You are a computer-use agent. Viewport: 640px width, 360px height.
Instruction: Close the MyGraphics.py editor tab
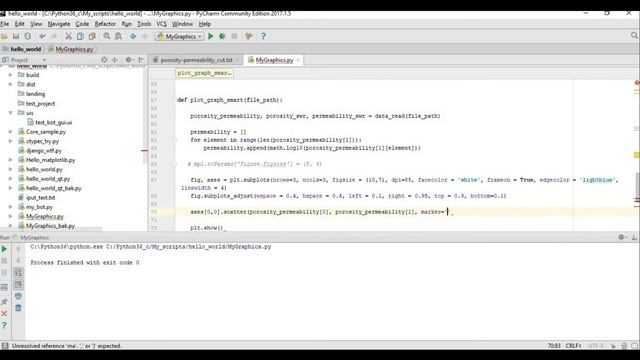298,60
